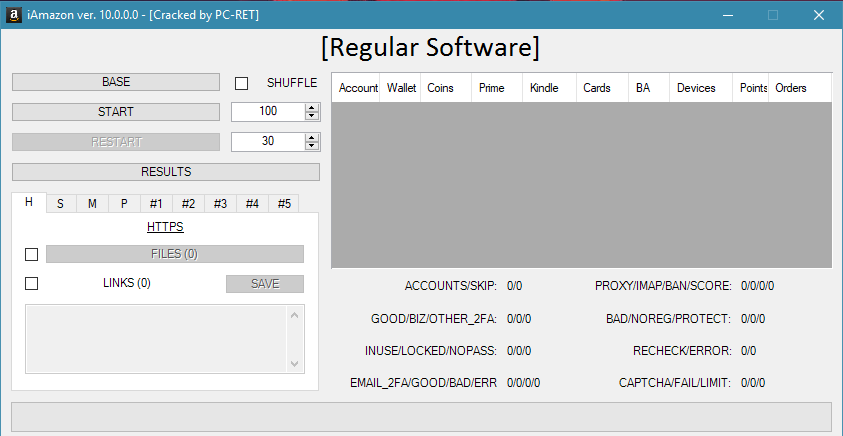
Task: Click into the field showing 30
Action: tap(268, 142)
